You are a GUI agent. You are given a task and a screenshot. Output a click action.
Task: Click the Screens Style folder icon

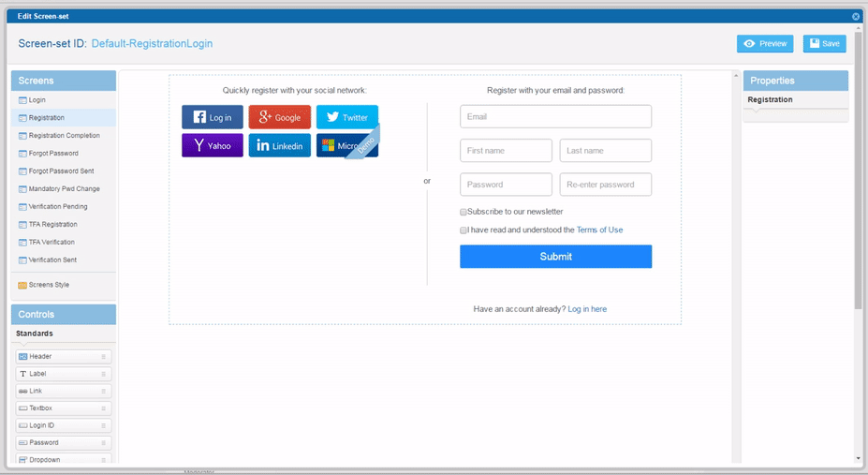(x=22, y=285)
